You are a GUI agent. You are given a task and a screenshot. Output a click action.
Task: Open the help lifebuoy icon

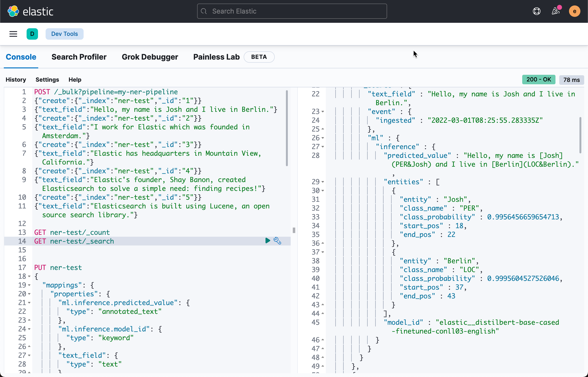point(536,11)
